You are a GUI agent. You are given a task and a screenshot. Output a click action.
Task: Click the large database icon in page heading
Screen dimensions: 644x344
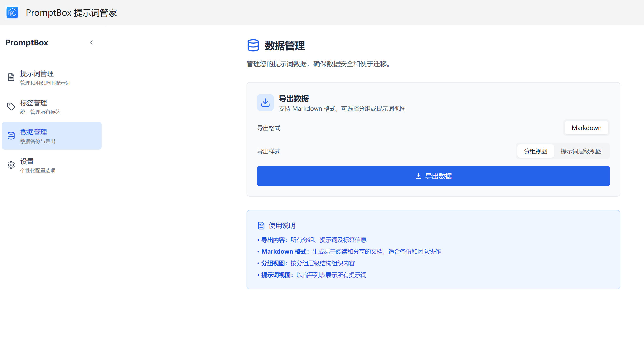tap(253, 46)
